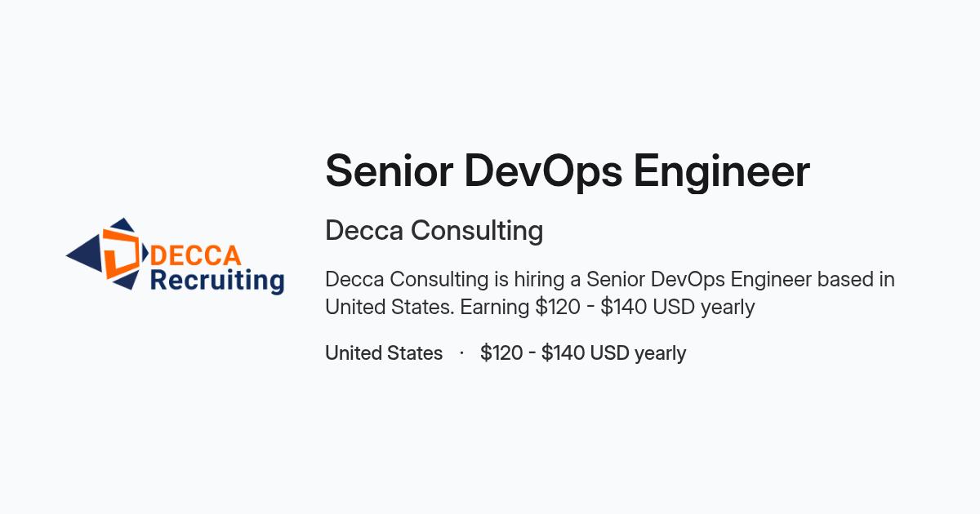The width and height of the screenshot is (980, 514).
Task: Click the word Engineer in the large heading
Action: click(722, 171)
